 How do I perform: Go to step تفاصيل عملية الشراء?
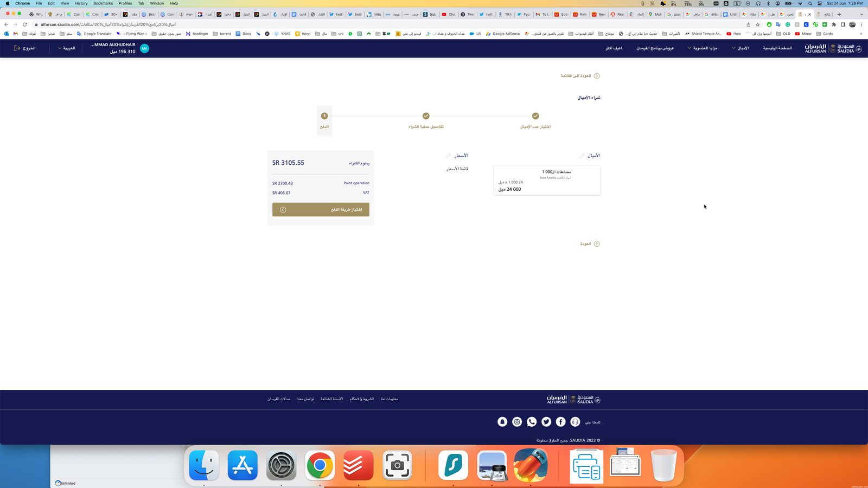426,116
